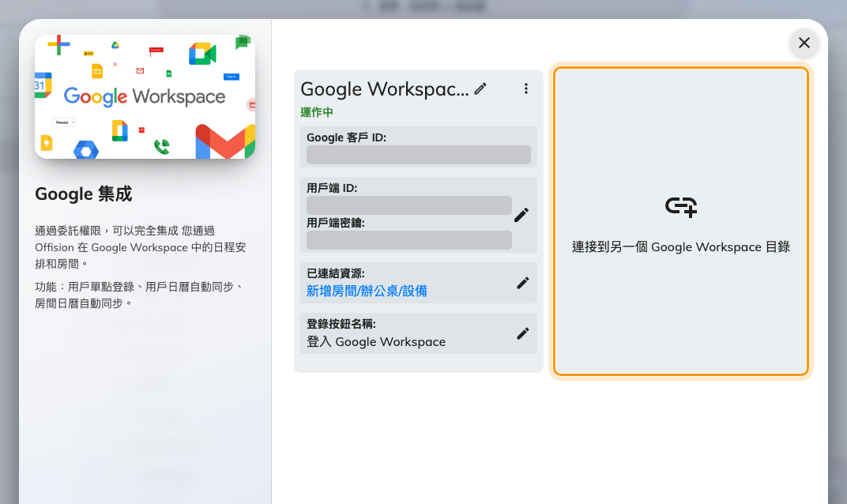Click the 'Google 客戶 ID:' label
Screen dimensions: 847x504
[346, 137]
